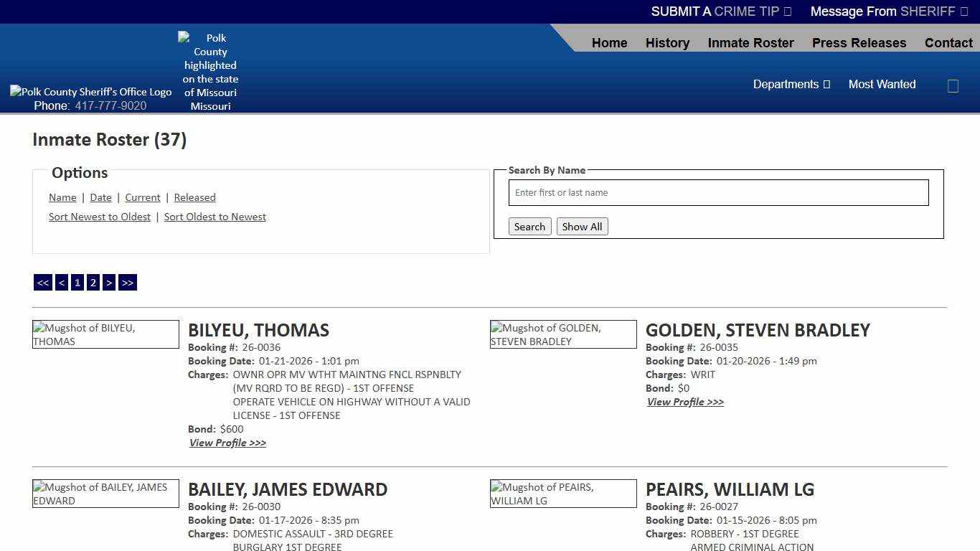Click the Missouri state map graphic
980x551 pixels.
209,71
